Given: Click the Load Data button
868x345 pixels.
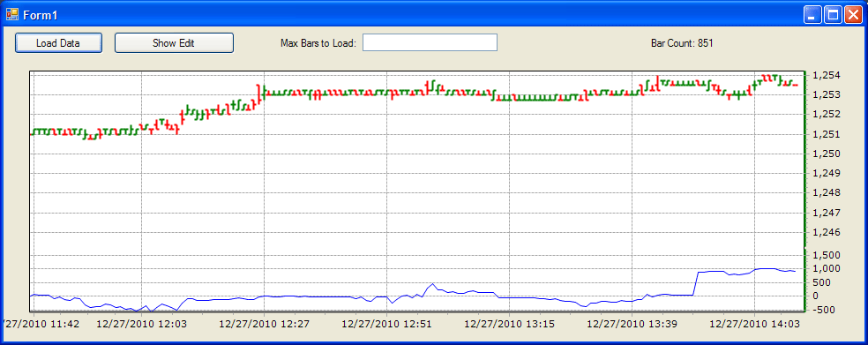Looking at the screenshot, I should pos(58,42).
